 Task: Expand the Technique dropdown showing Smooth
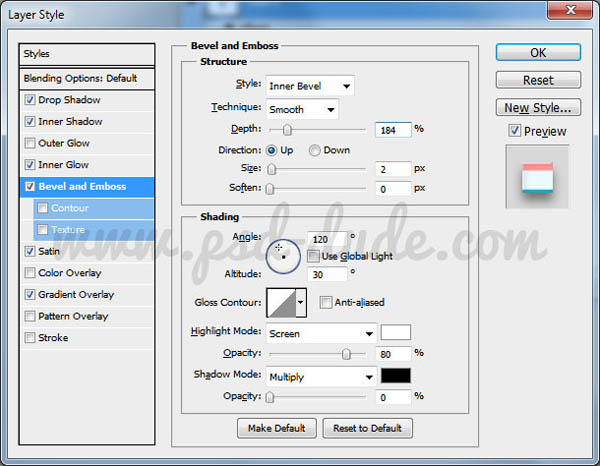[x=301, y=108]
